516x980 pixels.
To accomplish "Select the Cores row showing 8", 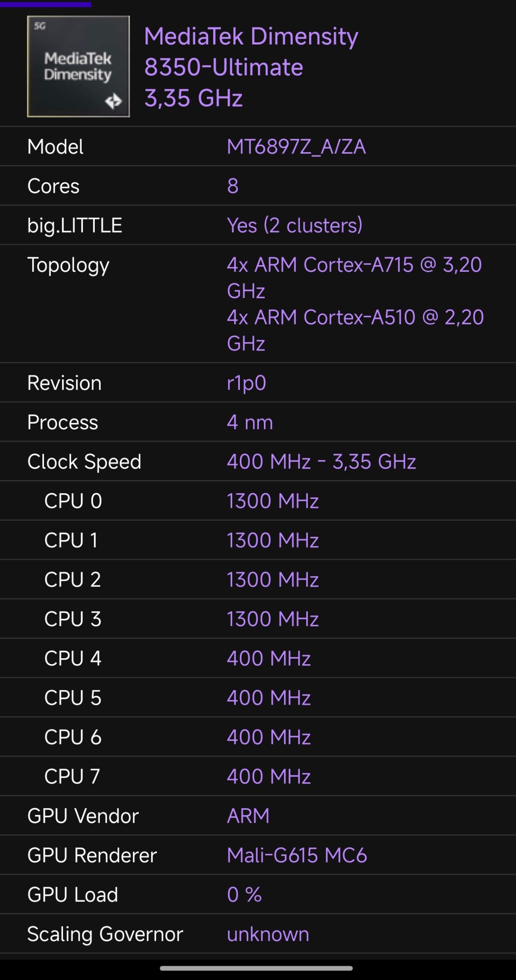I will (x=258, y=186).
